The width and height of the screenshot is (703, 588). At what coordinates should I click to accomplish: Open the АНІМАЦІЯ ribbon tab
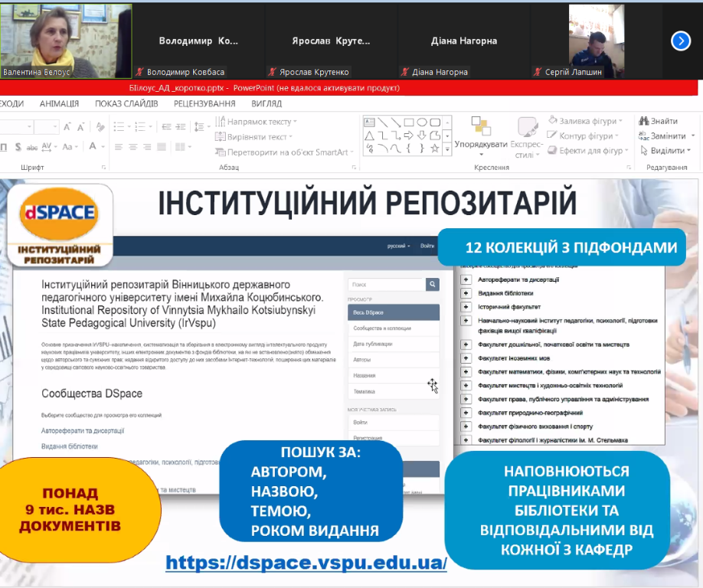[59, 103]
